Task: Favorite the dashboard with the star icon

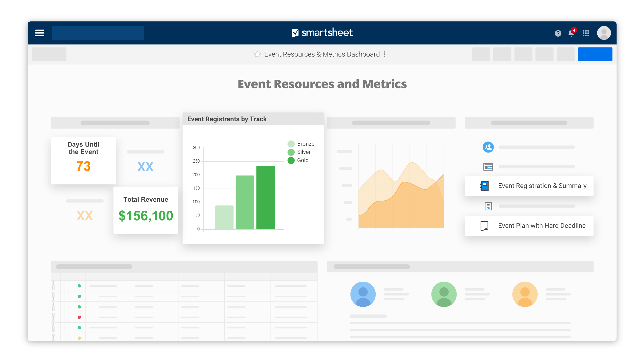Action: [x=257, y=54]
